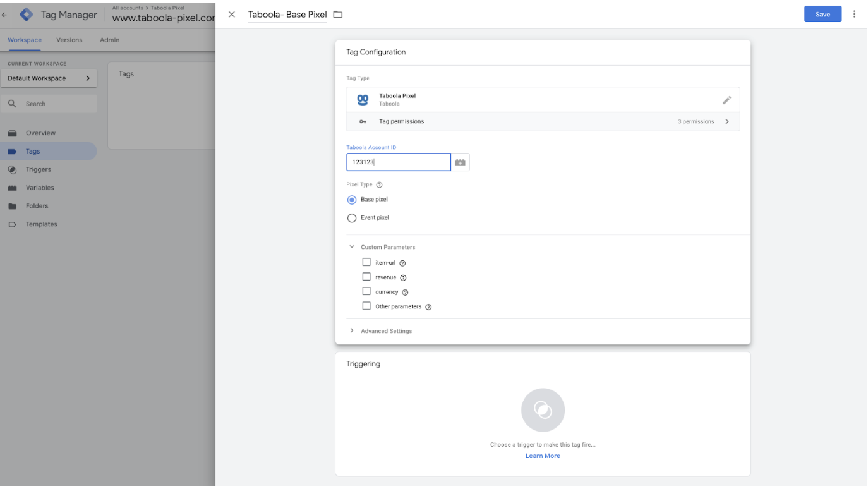Click the search magnifier icon in sidebar
The height and width of the screenshot is (489, 868).
tap(12, 104)
